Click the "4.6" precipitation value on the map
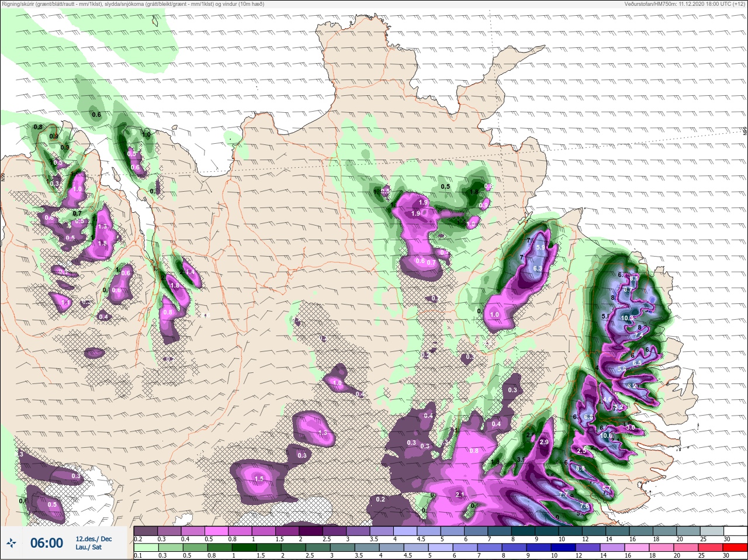 (x=607, y=400)
